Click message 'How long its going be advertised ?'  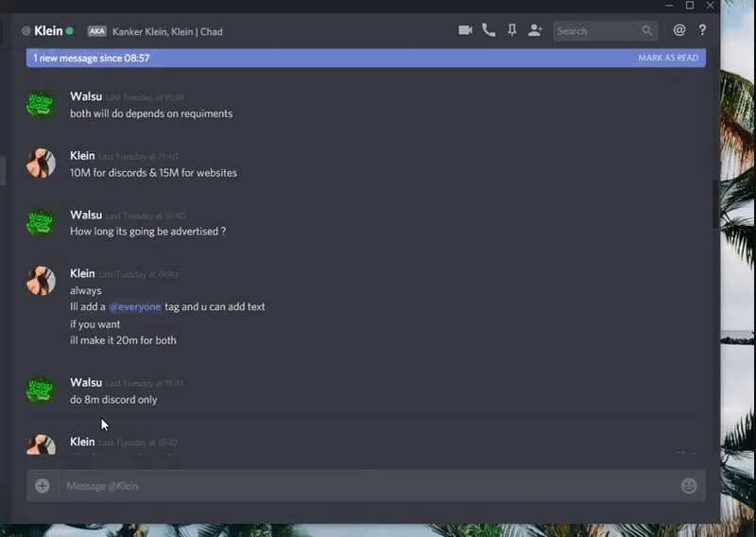148,232
